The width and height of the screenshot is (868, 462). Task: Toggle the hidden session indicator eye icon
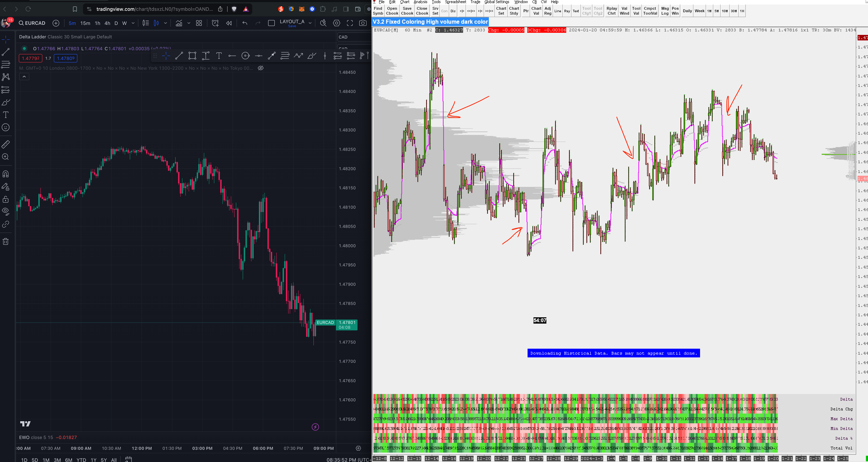[x=260, y=68]
